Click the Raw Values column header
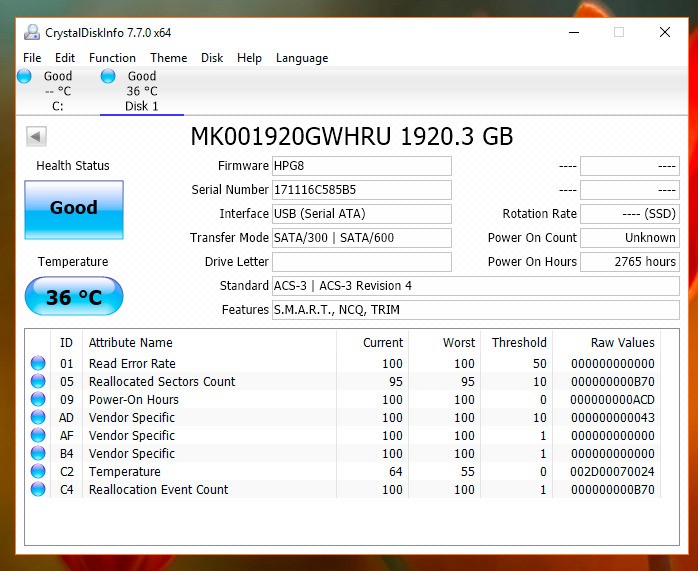The height and width of the screenshot is (571, 698). [x=622, y=342]
